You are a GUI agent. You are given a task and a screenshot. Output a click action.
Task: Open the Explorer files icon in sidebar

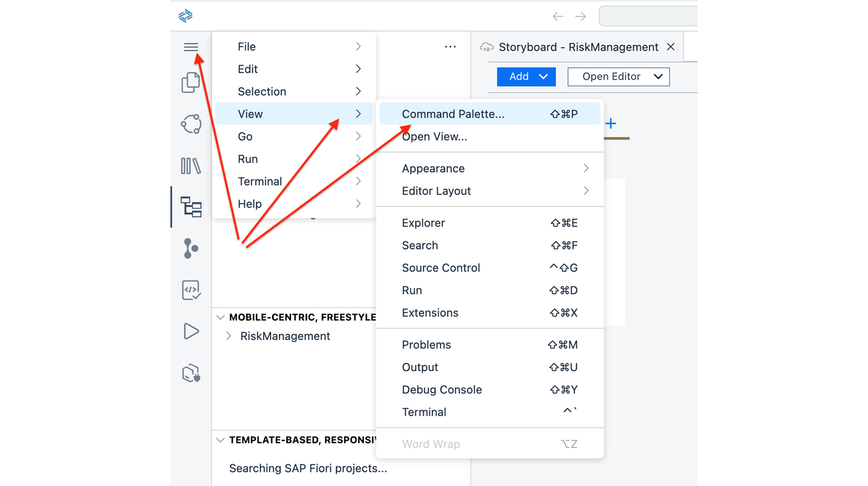click(191, 82)
